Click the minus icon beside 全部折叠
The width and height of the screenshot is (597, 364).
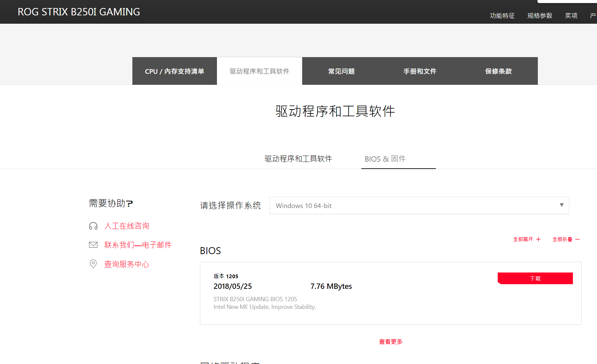577,239
